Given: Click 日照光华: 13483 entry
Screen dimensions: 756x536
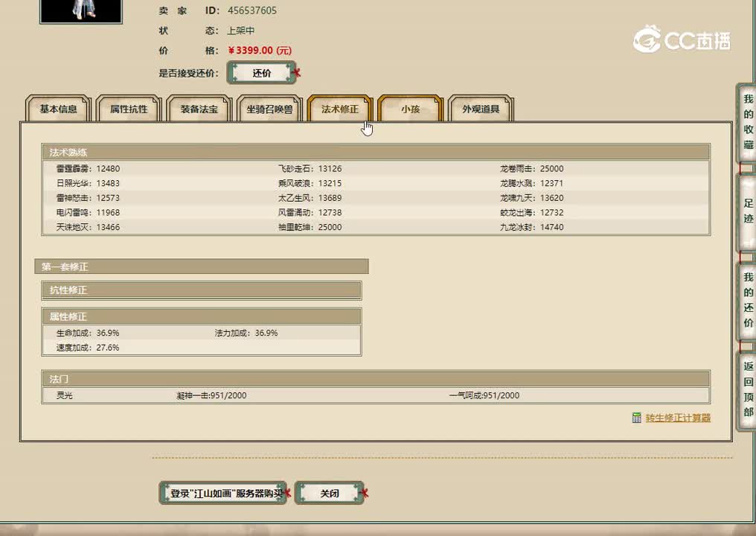Looking at the screenshot, I should pos(88,183).
